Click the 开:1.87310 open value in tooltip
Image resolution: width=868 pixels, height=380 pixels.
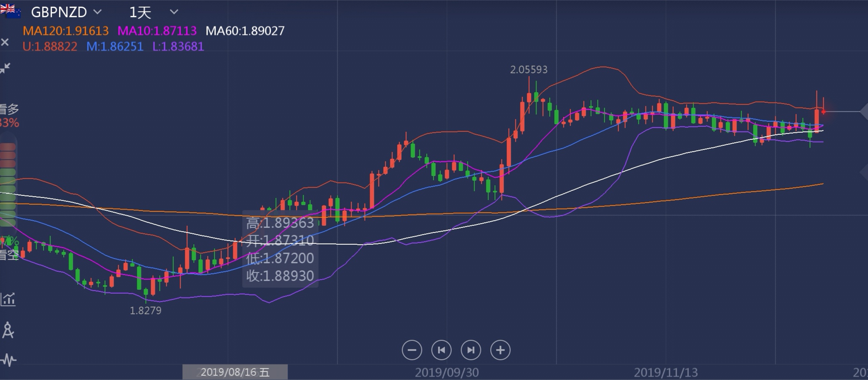(x=280, y=241)
